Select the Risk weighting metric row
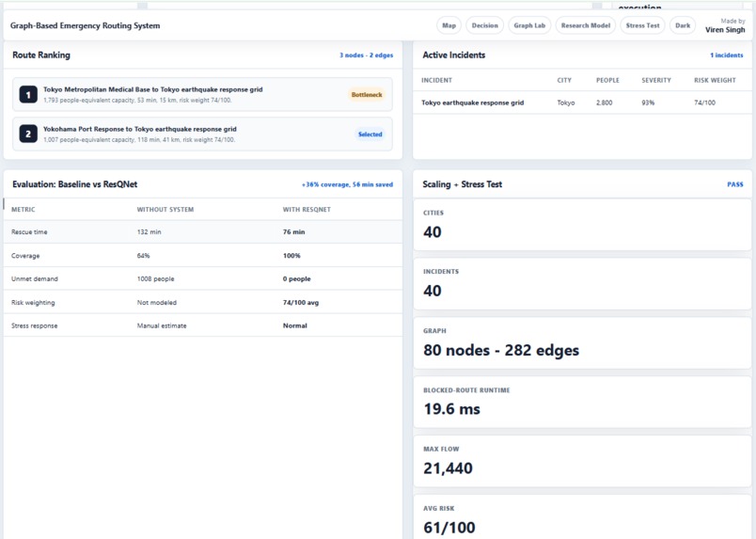The image size is (756, 539). 202,302
